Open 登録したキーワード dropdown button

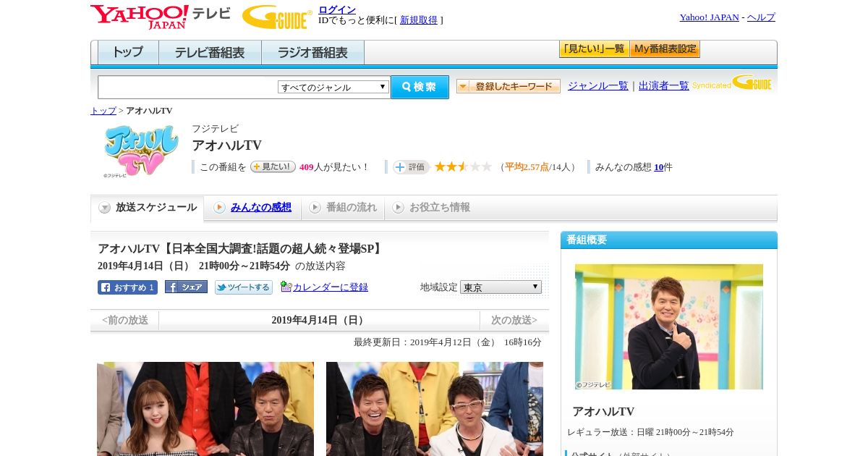point(509,86)
